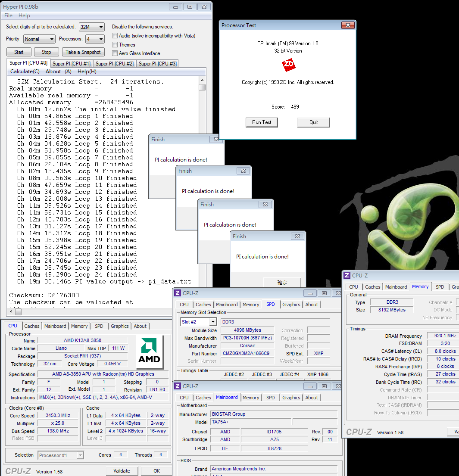Close the 'Finish' dialog overlapping the Hyper PI log

click(x=216, y=139)
